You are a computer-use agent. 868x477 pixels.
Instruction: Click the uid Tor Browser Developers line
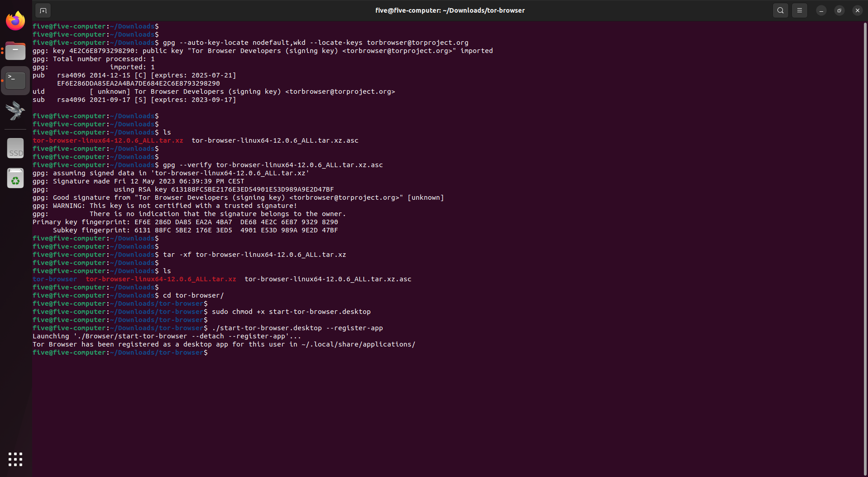tap(214, 92)
